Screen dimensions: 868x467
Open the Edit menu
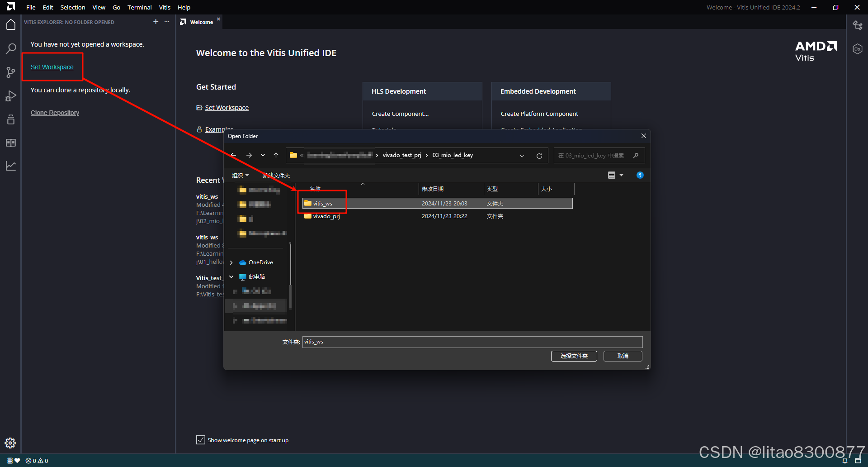coord(48,7)
